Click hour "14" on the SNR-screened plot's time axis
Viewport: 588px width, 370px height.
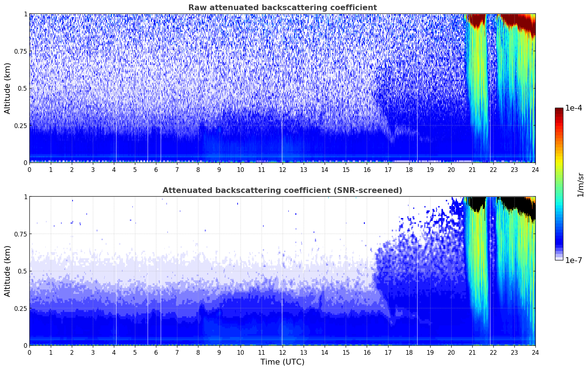pyautogui.click(x=325, y=352)
